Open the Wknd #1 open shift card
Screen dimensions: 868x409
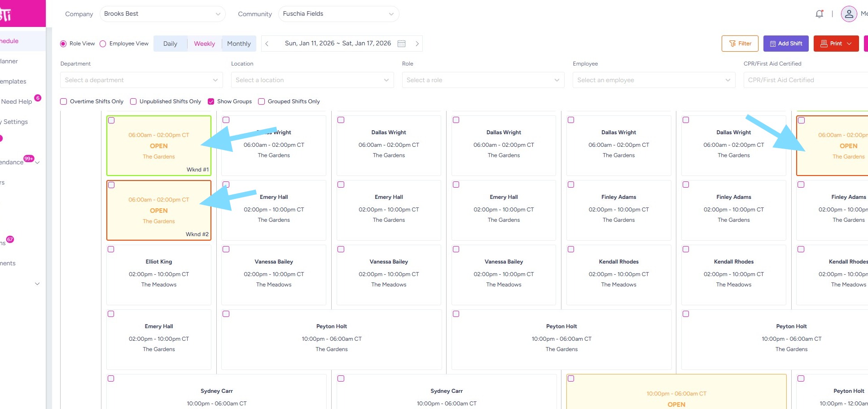click(158, 146)
